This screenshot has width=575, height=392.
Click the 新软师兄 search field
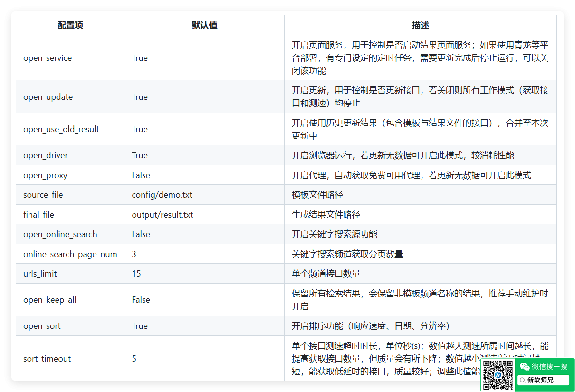[x=543, y=380]
